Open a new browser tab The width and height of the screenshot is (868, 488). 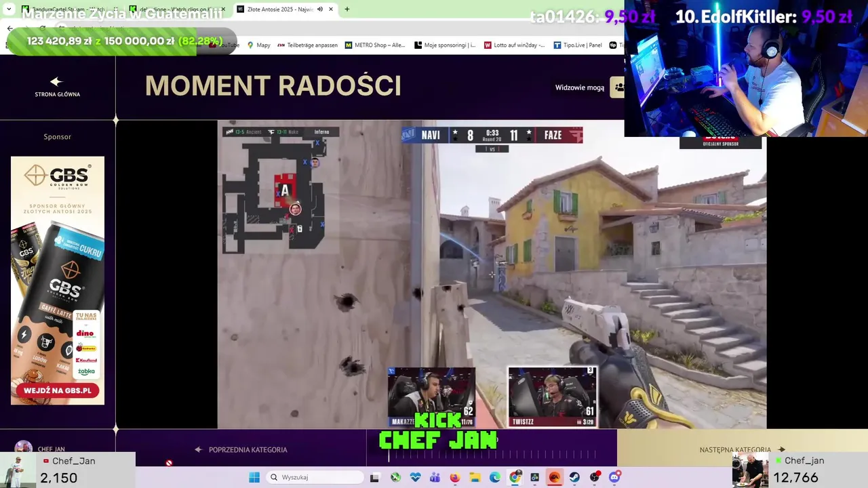coord(347,9)
